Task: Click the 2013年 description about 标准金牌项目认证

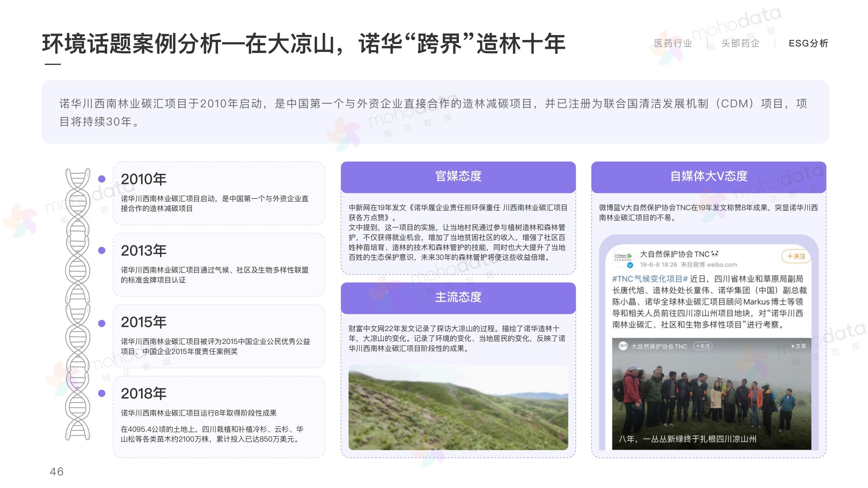Action: tap(215, 275)
